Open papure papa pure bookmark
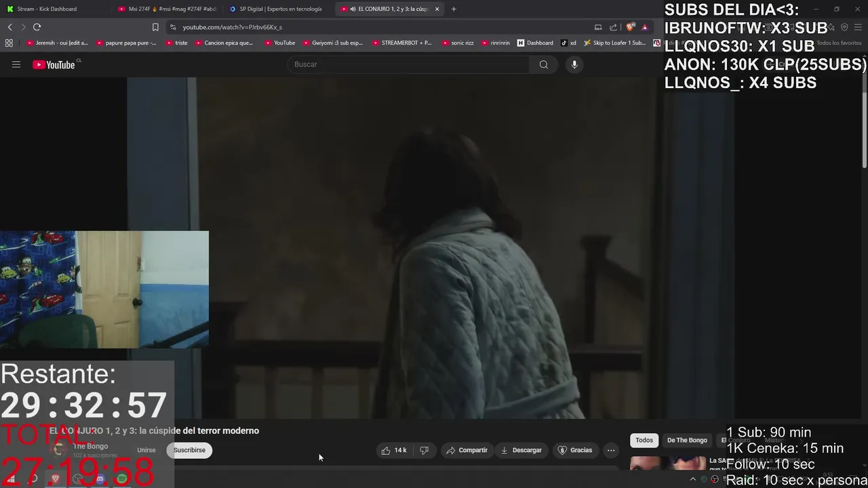The height and width of the screenshot is (488, 868). tap(126, 43)
